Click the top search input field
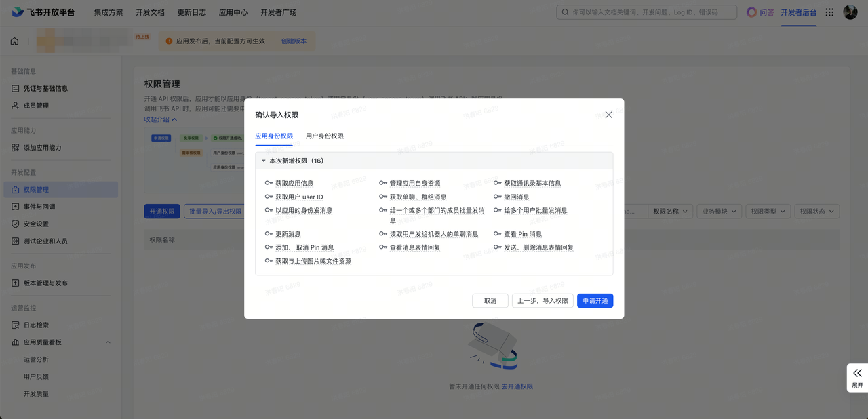Viewport: 868px width, 419px height. tap(646, 12)
